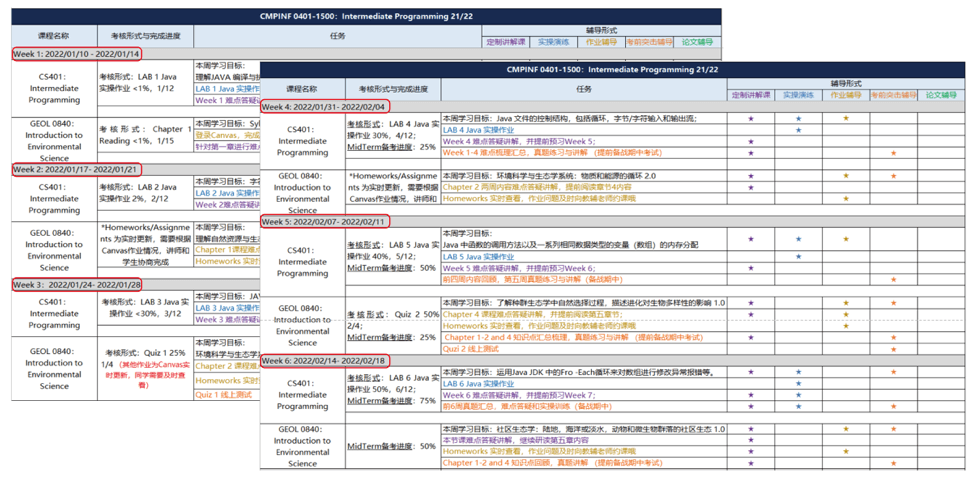Click the Week 6 goal 运用Java JDK 中的Fro -Each循环
The image size is (976, 483).
tap(577, 372)
